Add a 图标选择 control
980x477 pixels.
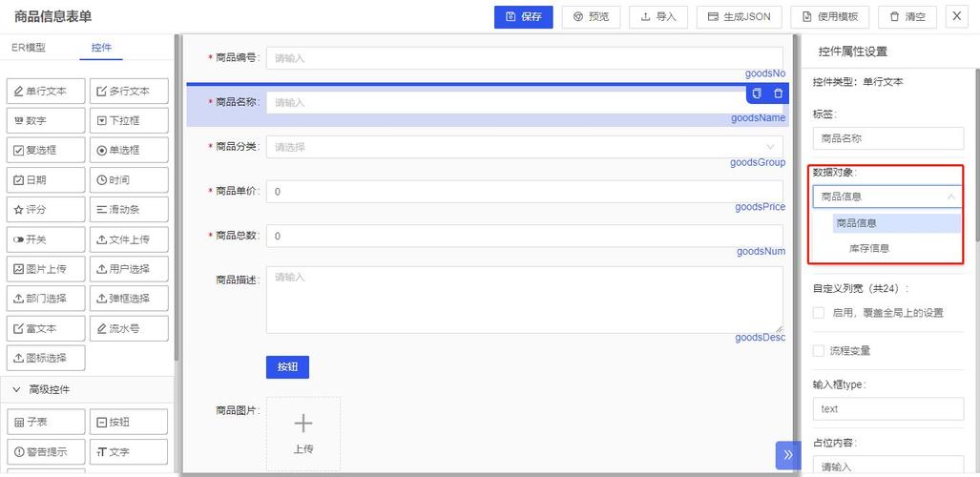coord(46,358)
